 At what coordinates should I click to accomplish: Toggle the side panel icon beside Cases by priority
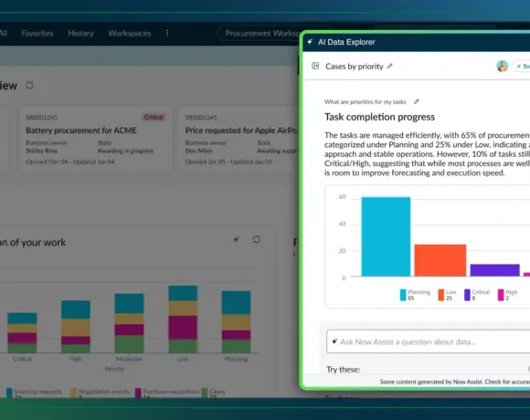click(x=315, y=66)
